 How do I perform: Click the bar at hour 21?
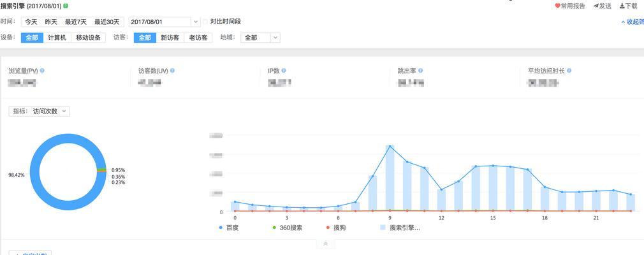596,201
